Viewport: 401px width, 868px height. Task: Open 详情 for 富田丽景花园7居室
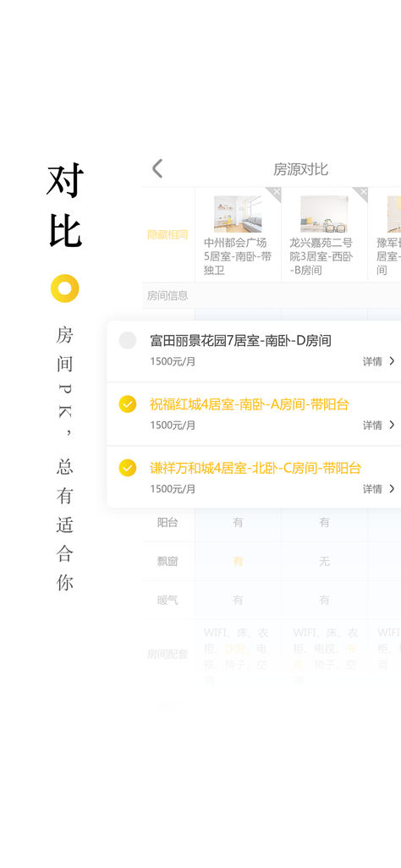coord(372,361)
